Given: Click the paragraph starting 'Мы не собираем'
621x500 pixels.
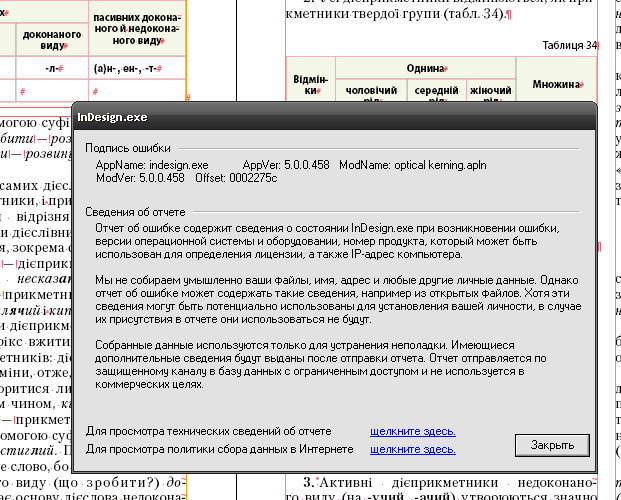Looking at the screenshot, I should [338, 300].
